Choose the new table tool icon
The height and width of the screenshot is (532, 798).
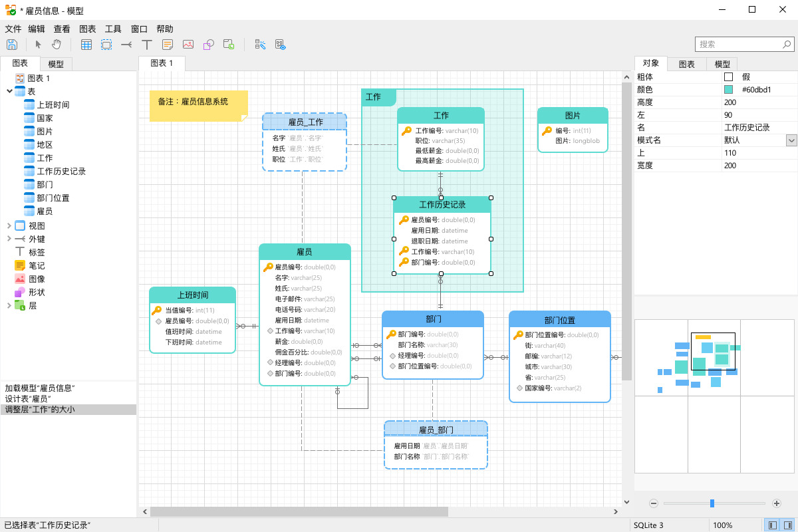point(86,45)
